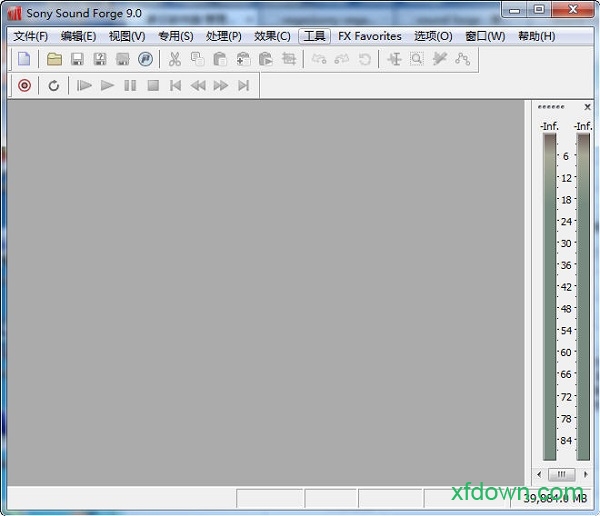
Task: Open the 文件(F) menu
Action: pos(31,36)
